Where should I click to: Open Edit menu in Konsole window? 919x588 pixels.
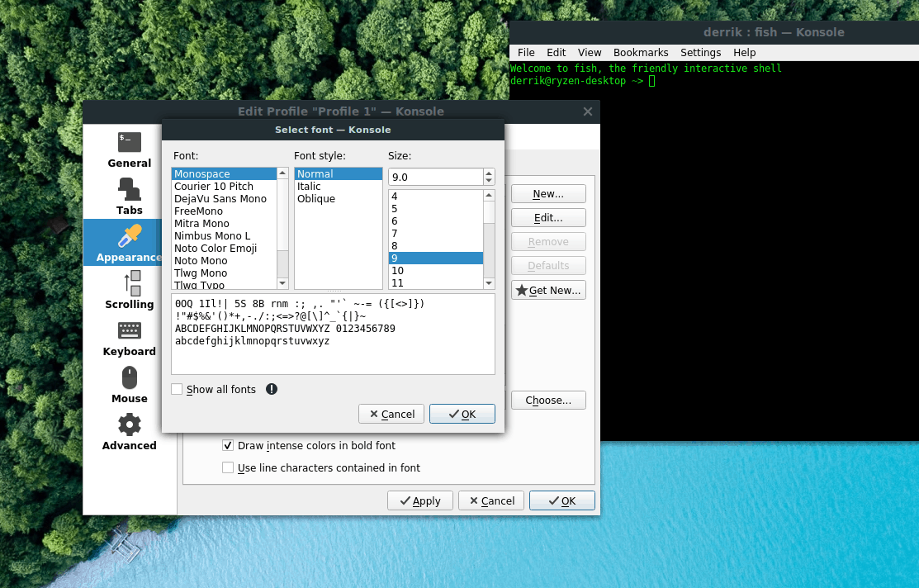(x=556, y=52)
